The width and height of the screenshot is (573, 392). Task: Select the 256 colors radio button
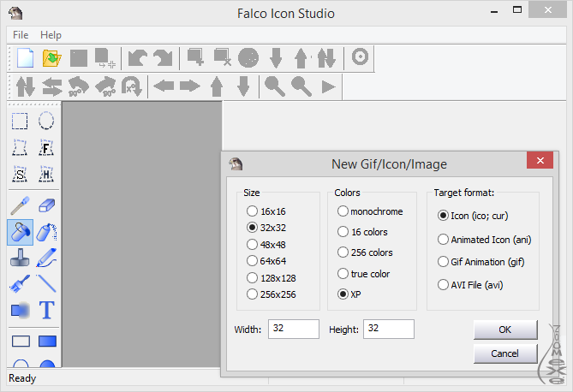coord(343,252)
